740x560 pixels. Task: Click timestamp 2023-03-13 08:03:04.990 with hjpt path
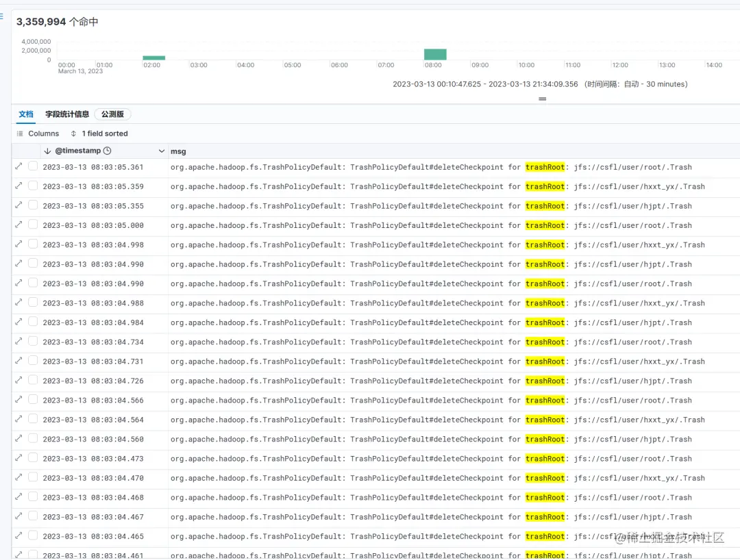pyautogui.click(x=93, y=264)
